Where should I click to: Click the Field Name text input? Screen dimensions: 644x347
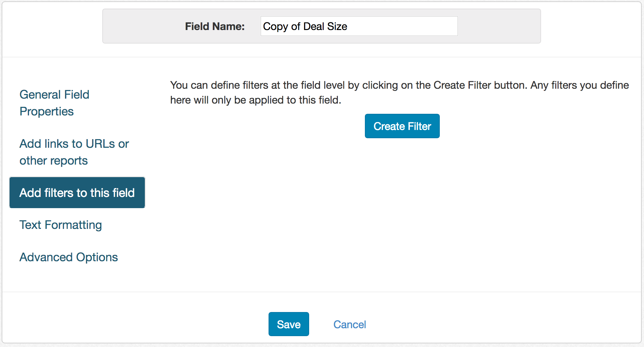[359, 26]
